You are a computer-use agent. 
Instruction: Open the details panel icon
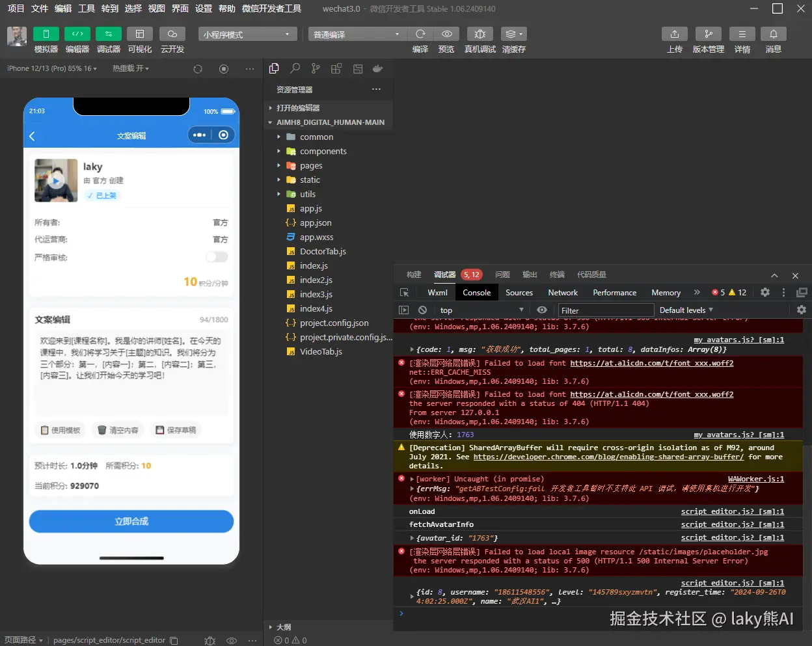point(742,34)
